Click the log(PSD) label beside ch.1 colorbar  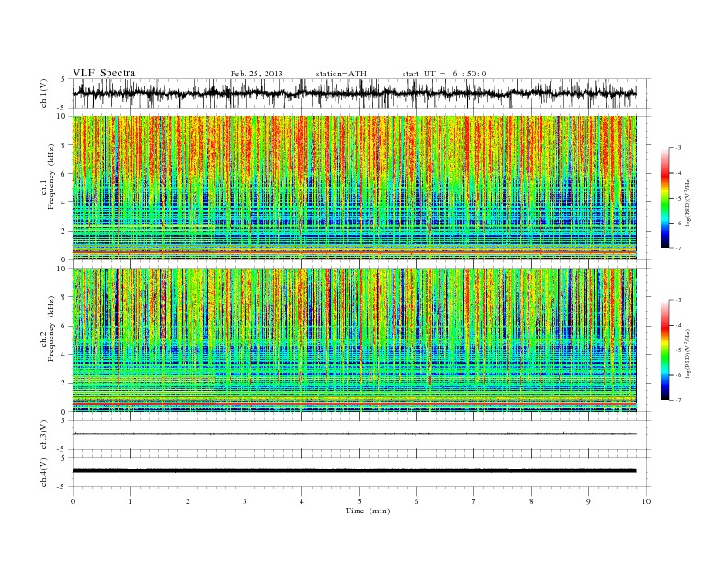(688, 201)
